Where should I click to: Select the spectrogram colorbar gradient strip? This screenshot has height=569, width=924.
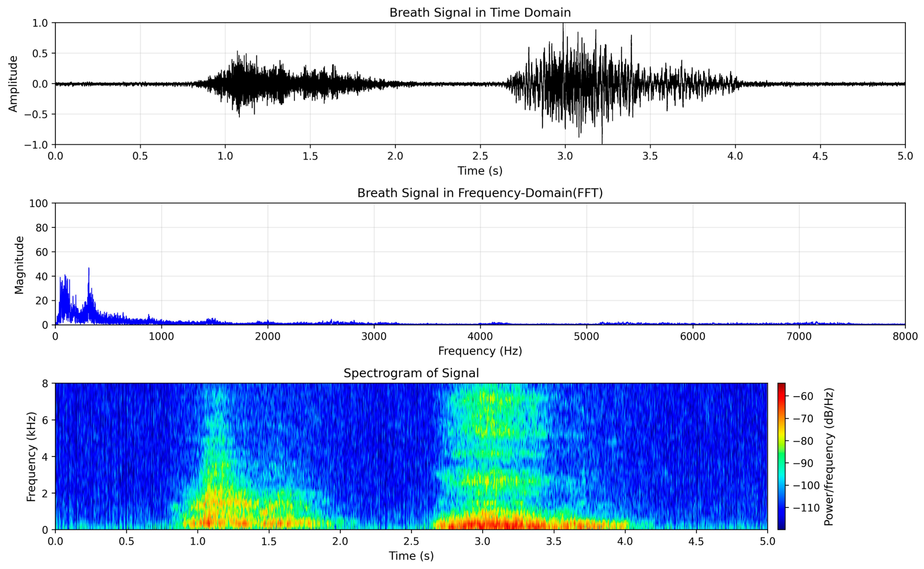click(x=781, y=456)
